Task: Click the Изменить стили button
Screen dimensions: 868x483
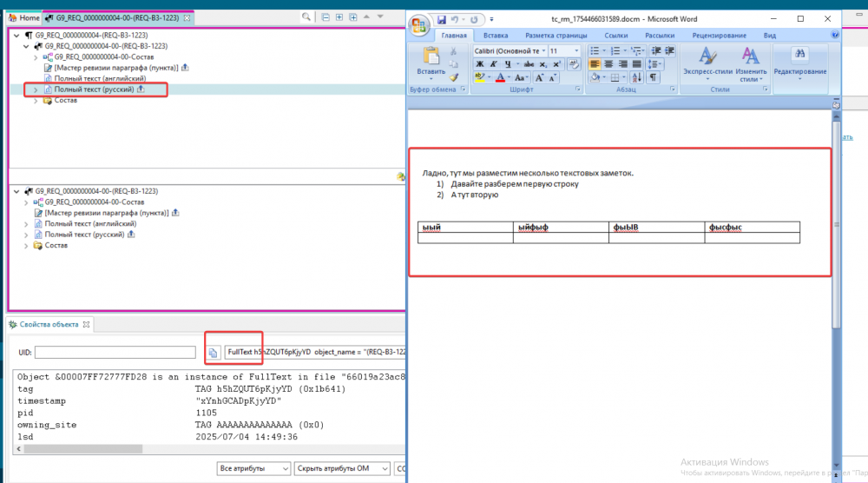Action: 751,64
